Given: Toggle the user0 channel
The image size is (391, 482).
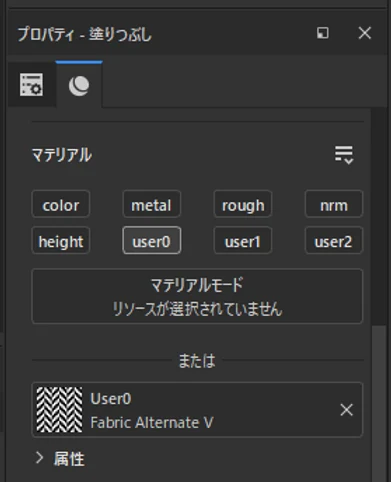Looking at the screenshot, I should [152, 241].
